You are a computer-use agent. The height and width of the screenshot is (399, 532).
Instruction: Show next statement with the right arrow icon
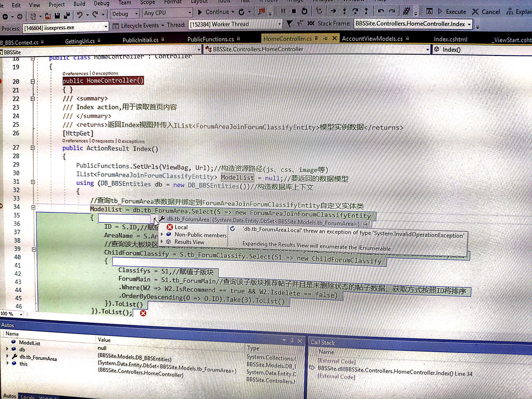tap(333, 11)
